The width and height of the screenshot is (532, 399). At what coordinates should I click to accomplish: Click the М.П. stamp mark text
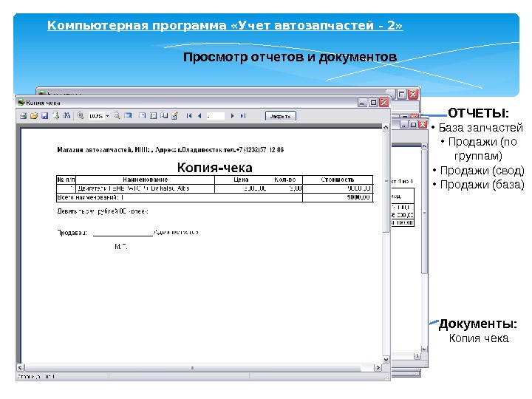coord(120,247)
